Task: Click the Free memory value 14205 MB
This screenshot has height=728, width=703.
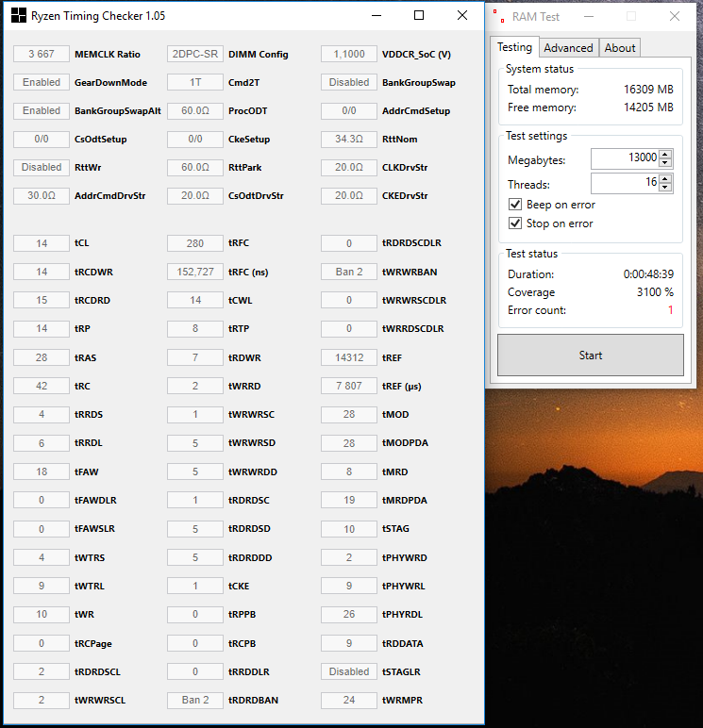Action: point(648,108)
